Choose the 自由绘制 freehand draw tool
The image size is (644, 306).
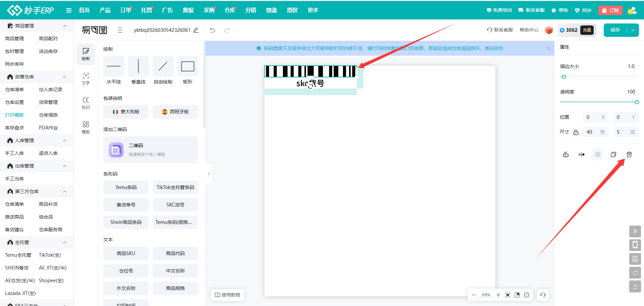pyautogui.click(x=163, y=66)
